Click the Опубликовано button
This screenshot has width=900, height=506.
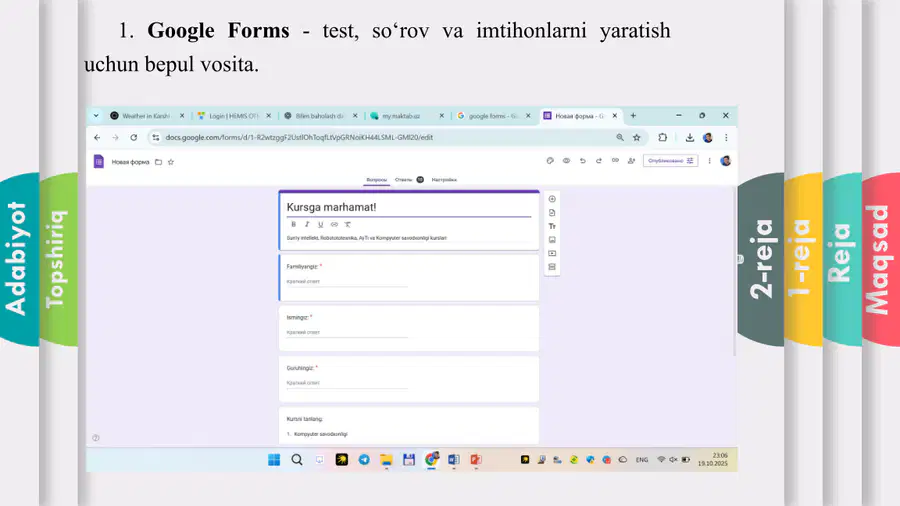pos(670,161)
